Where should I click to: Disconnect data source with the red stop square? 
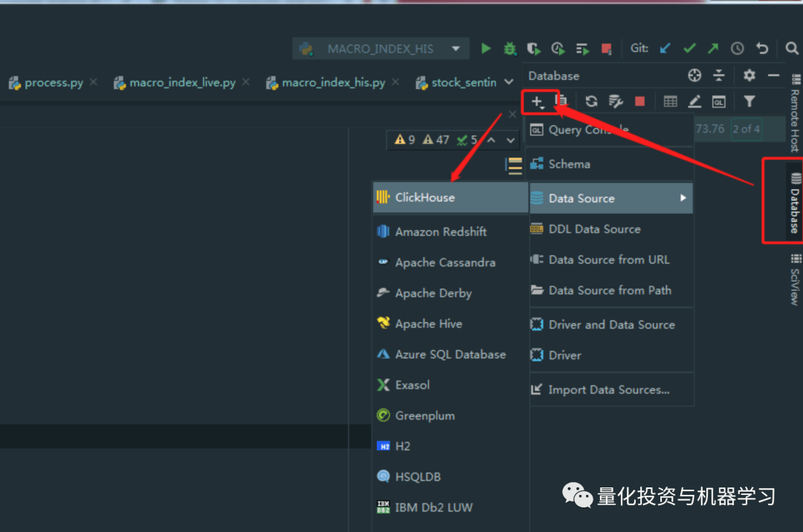(x=639, y=101)
